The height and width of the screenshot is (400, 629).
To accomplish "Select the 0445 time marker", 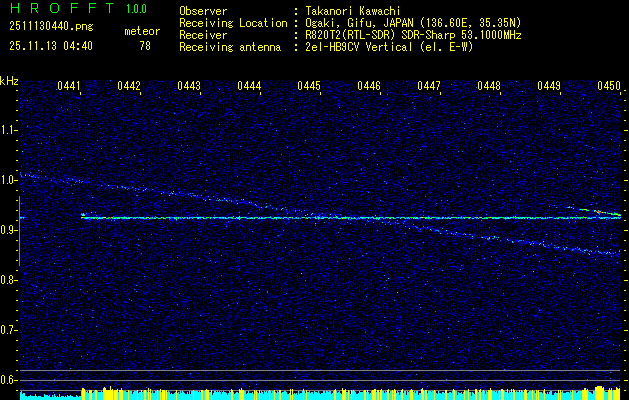I will pos(309,87).
